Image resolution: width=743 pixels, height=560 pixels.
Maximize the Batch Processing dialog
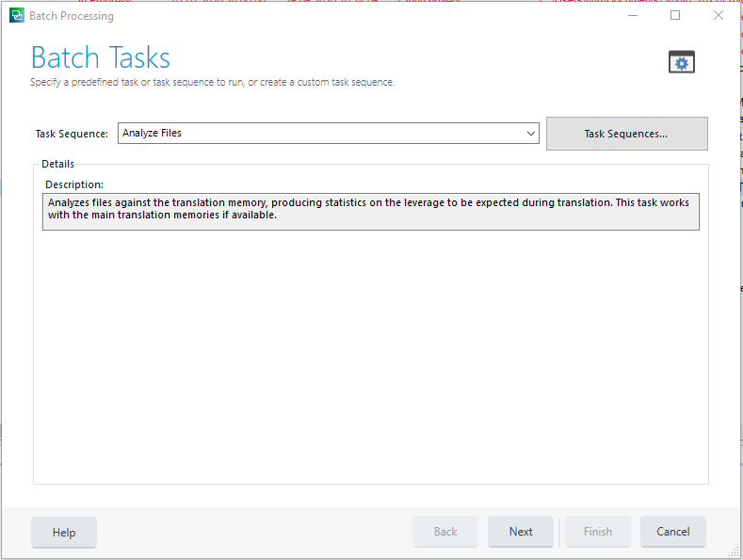675,15
